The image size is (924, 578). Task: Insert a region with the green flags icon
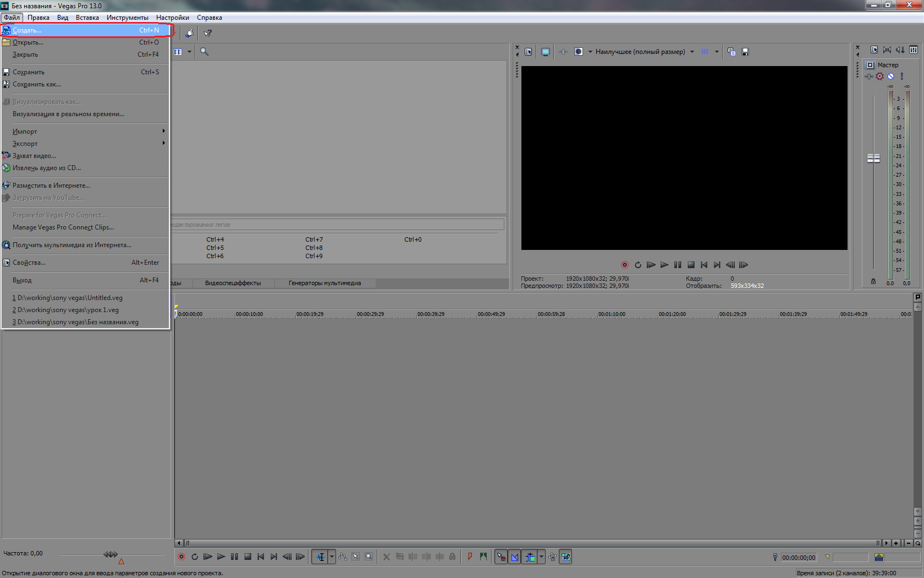483,557
